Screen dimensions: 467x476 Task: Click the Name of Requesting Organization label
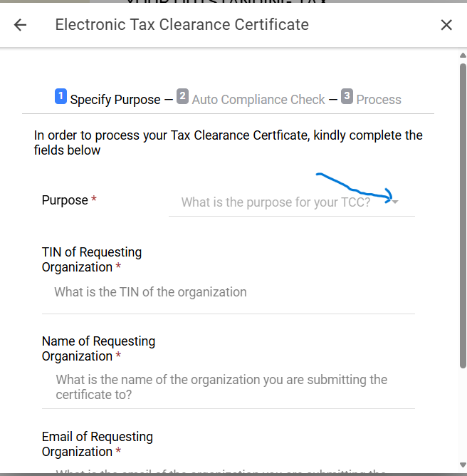[98, 348]
